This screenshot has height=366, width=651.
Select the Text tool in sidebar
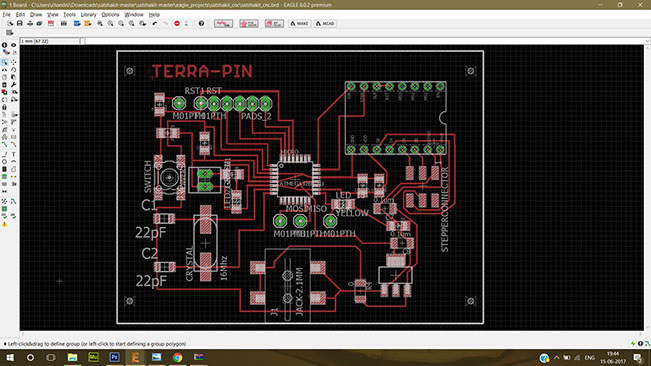(14, 154)
